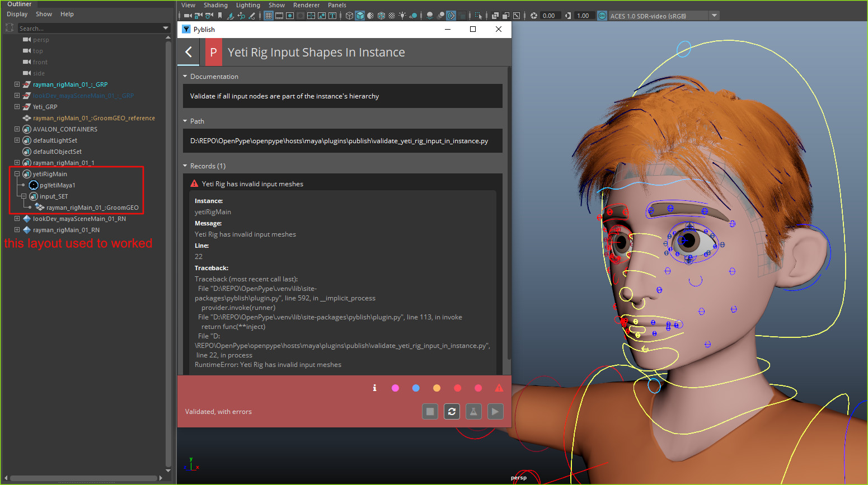Select Smooth Shade All cube icon
Image resolution: width=868 pixels, height=485 pixels.
pyautogui.click(x=360, y=16)
